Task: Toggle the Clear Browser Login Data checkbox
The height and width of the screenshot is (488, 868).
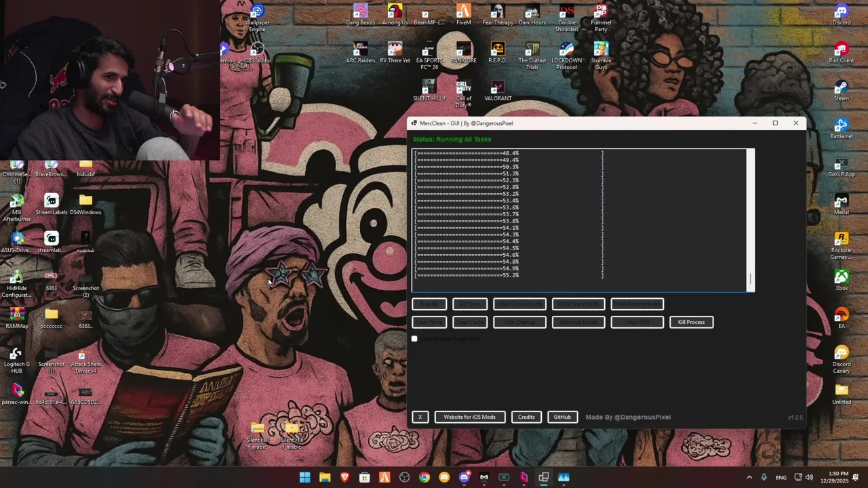Action: (x=414, y=339)
